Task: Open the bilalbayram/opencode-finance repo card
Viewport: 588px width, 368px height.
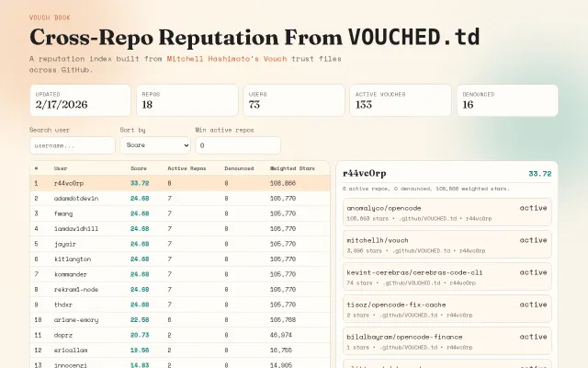Action: pos(447,341)
